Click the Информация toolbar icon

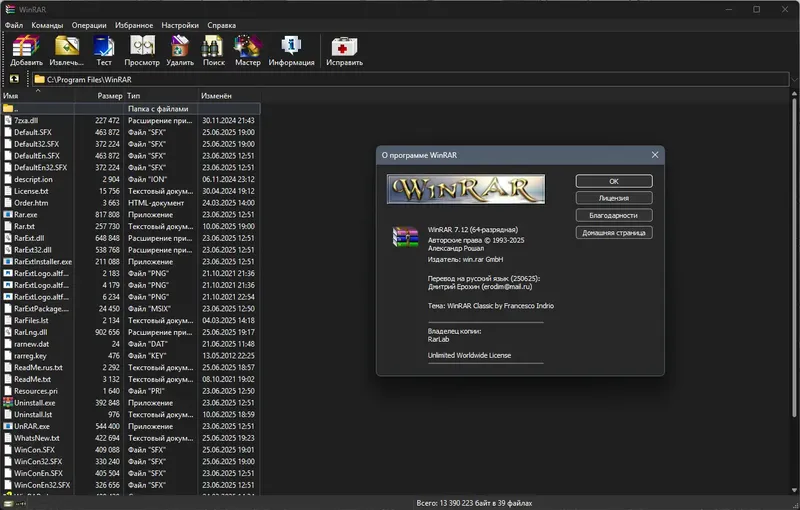pos(291,50)
